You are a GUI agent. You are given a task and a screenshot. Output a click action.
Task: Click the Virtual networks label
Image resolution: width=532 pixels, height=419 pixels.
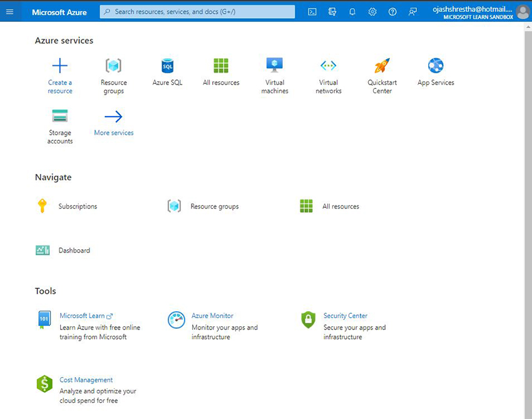(329, 86)
